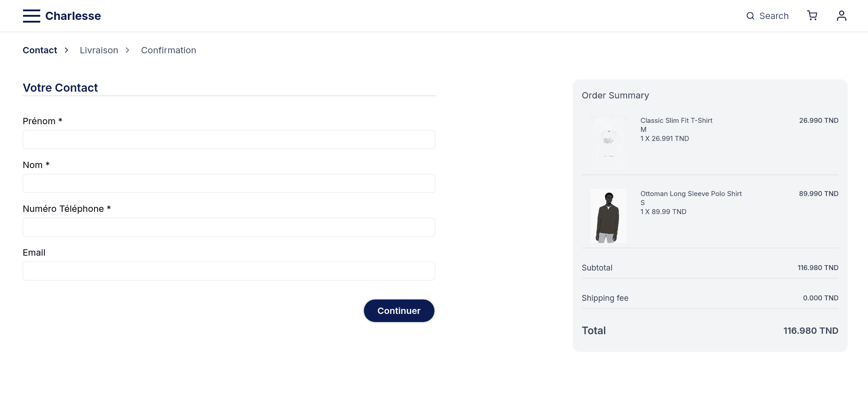This screenshot has height=402, width=868.
Task: Select the Contact breadcrumb step
Action: click(x=40, y=50)
